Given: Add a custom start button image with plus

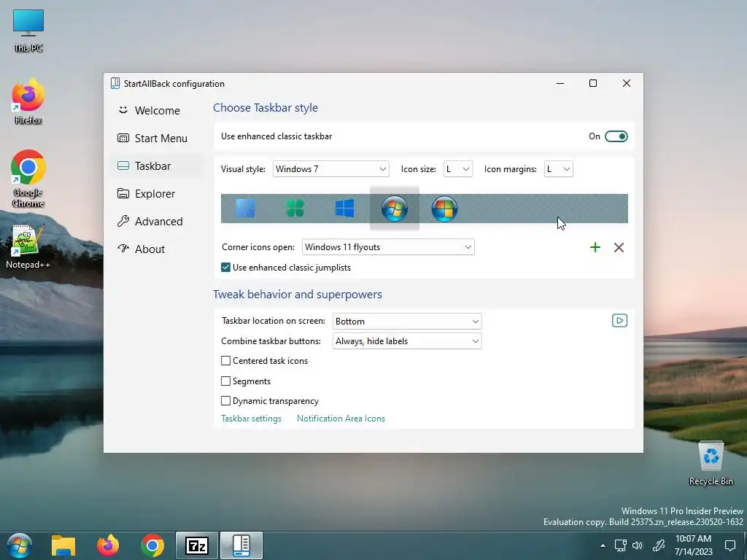Looking at the screenshot, I should (595, 247).
